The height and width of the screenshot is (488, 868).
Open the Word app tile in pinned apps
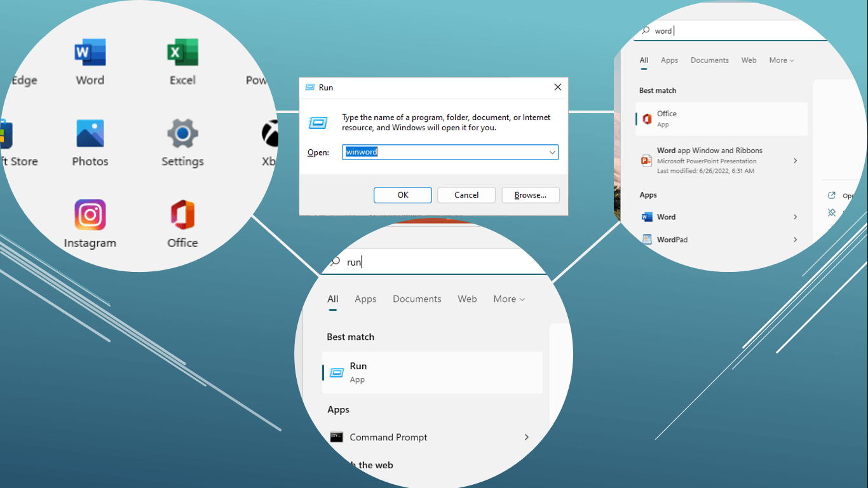[90, 62]
